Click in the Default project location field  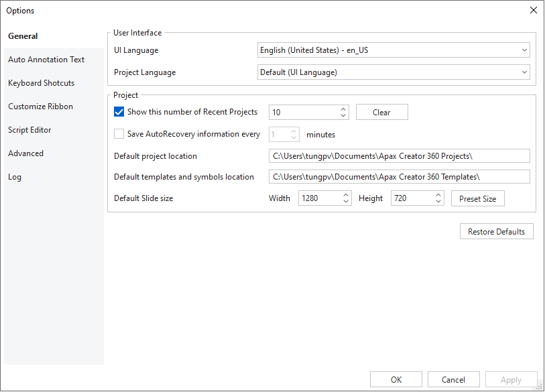pos(400,156)
